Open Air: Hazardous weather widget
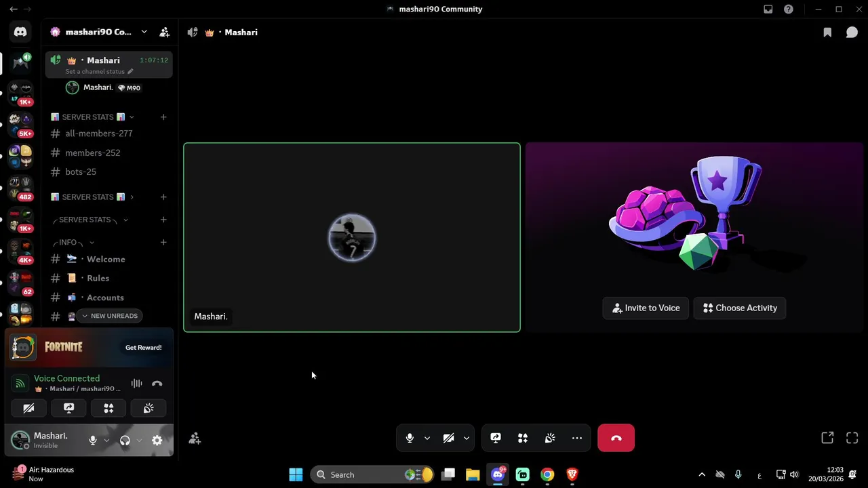This screenshot has width=868, height=488. click(x=43, y=474)
